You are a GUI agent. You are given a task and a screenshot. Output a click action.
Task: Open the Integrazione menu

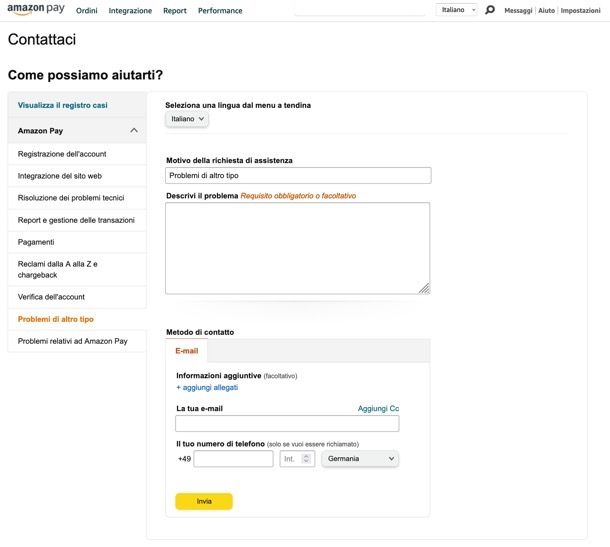tap(130, 11)
